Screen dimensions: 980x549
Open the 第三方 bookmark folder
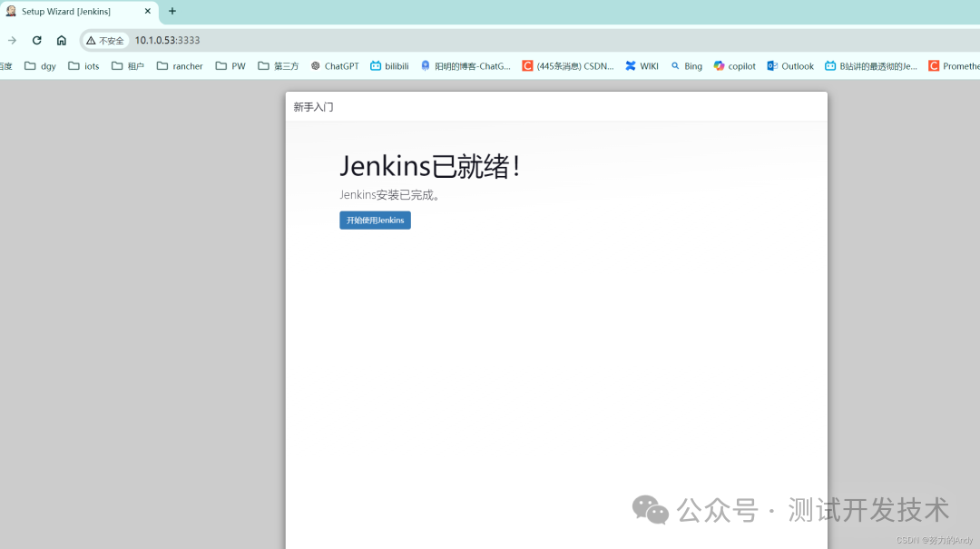(x=279, y=65)
